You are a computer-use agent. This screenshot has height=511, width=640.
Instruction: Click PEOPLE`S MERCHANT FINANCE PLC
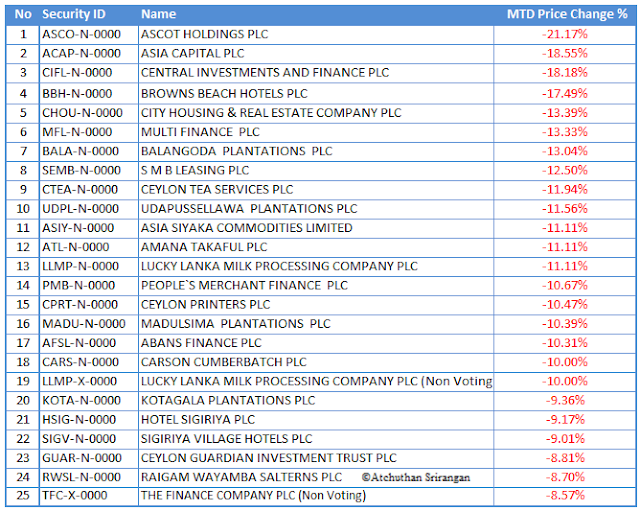point(244,285)
